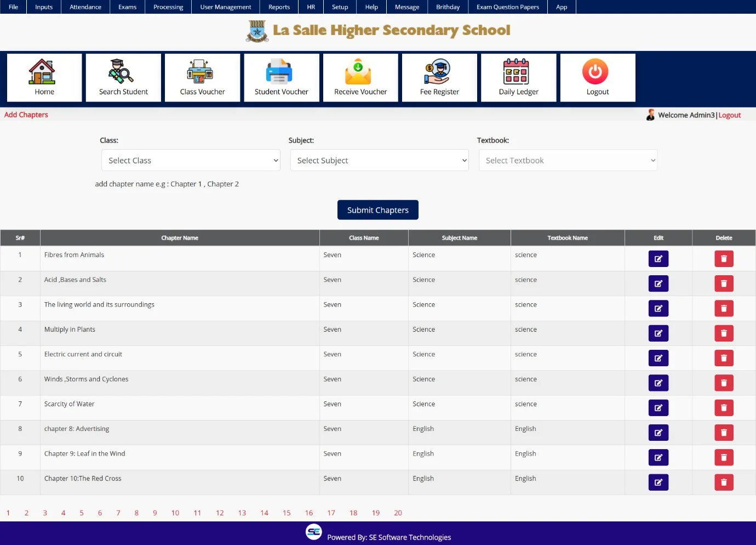Open Daily Ledger calendar icon
Screen dimensions: 756x545
[517, 72]
